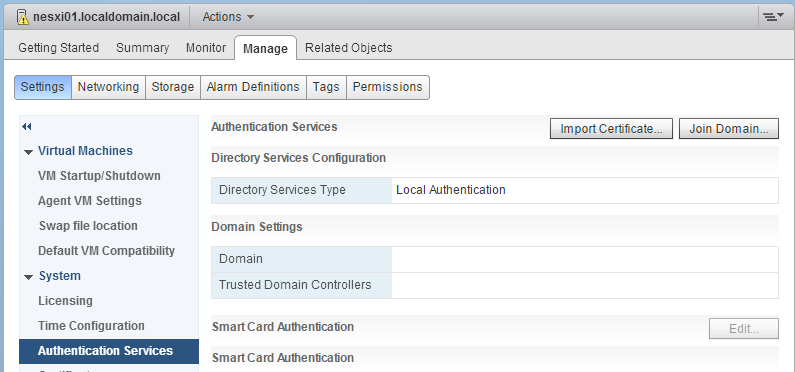
Task: Switch to the Getting Started tab
Action: pos(58,48)
